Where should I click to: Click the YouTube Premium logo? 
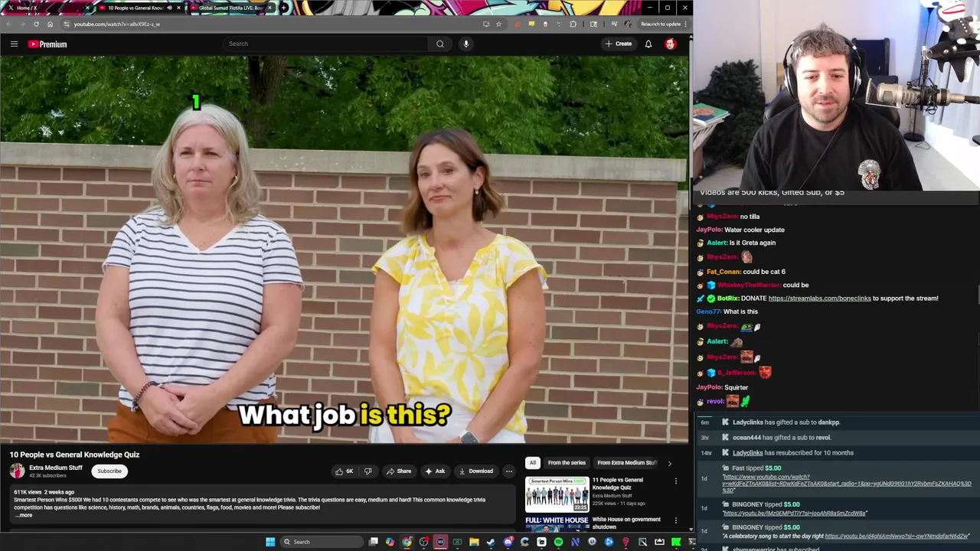point(47,44)
